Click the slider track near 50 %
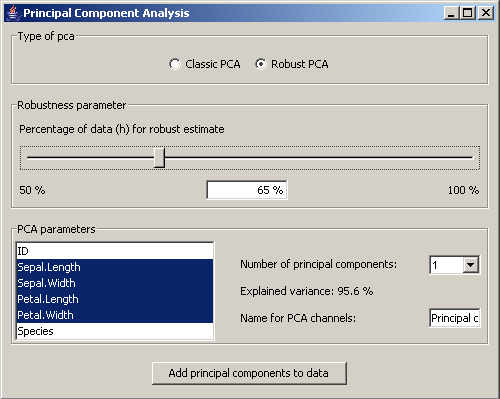This screenshot has width=500, height=399. [x=33, y=158]
